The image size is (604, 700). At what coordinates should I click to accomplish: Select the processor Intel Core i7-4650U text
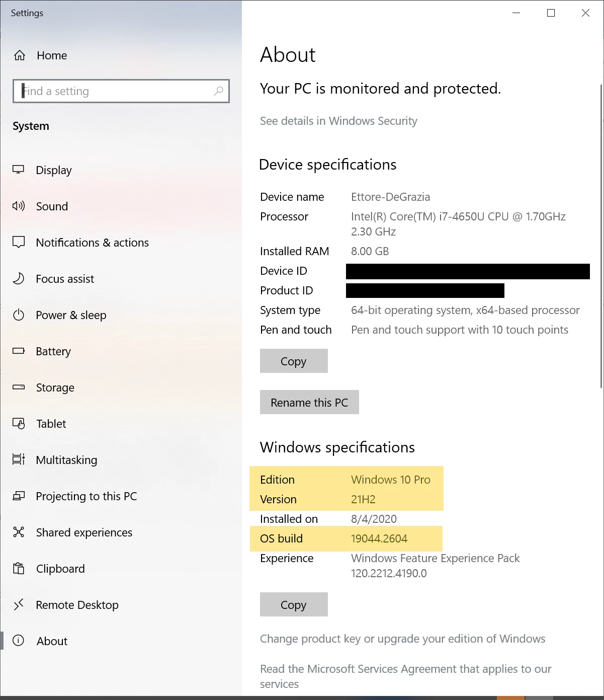(x=458, y=224)
